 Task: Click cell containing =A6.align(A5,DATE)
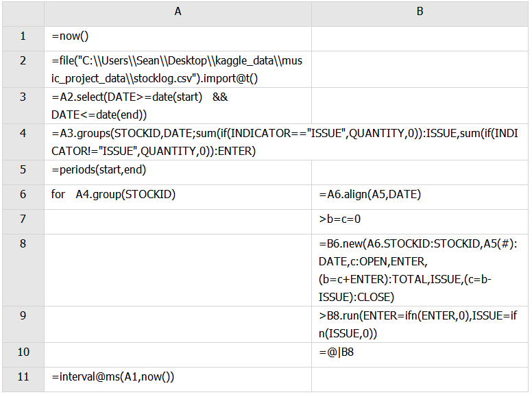420,197
